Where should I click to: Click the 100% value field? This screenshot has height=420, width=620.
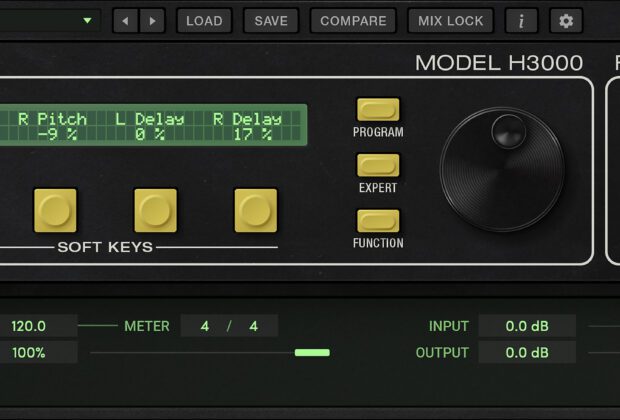[x=38, y=352]
